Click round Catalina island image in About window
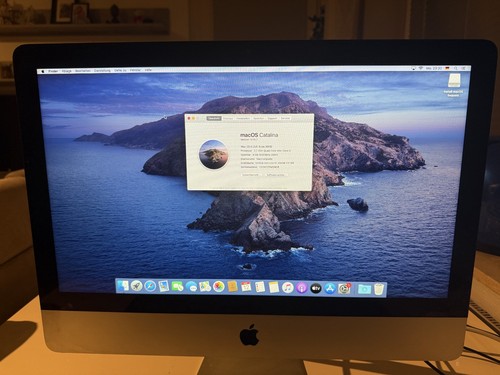This screenshot has width=500, height=375. (x=213, y=154)
